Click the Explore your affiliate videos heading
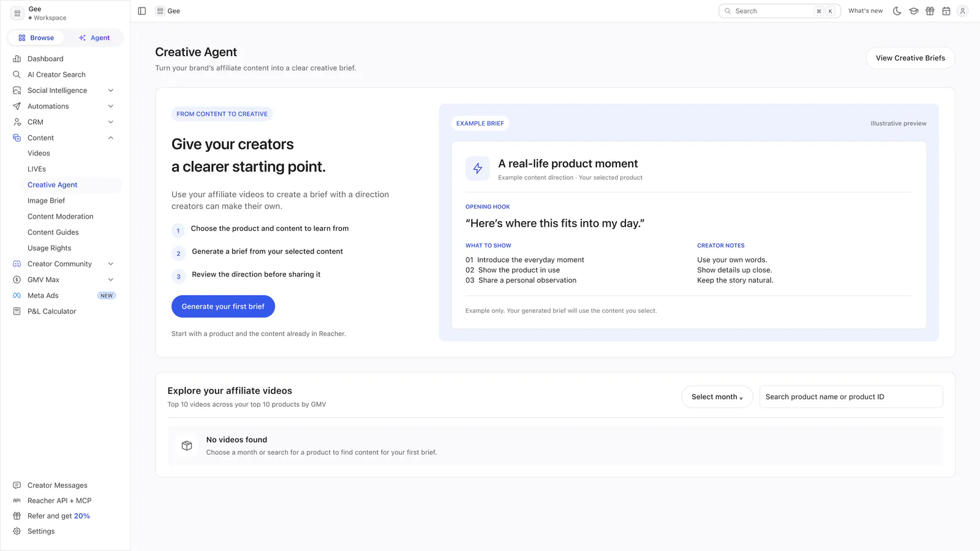 (x=230, y=391)
